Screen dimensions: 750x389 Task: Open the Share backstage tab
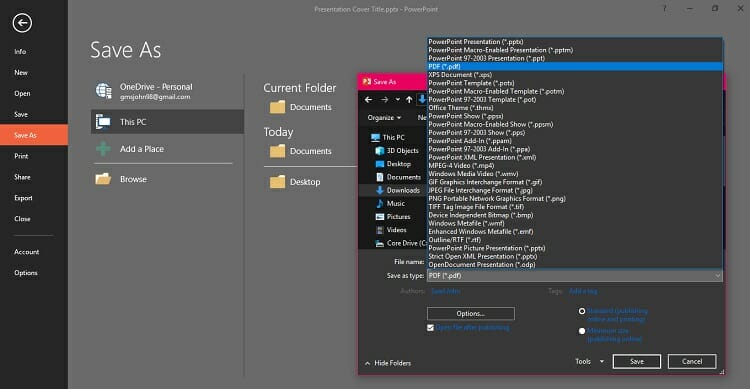coord(22,177)
